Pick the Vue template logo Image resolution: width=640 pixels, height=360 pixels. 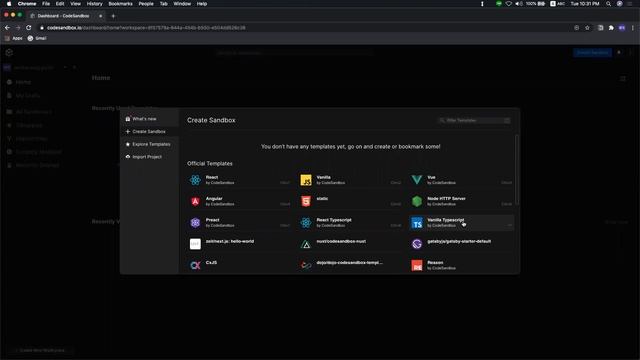point(417,180)
